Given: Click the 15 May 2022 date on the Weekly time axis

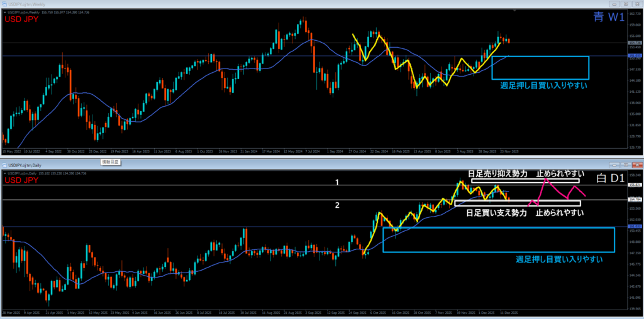Looking at the screenshot, I should pyautogui.click(x=11, y=151).
